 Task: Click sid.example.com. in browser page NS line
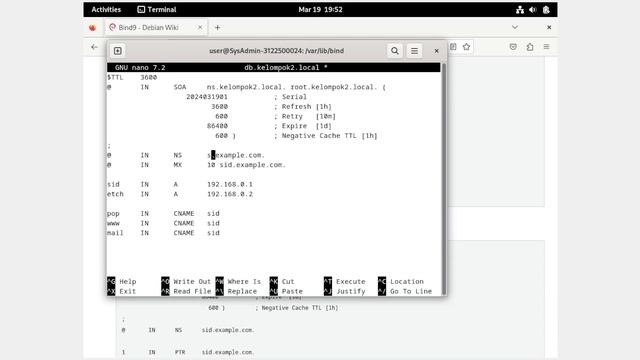(228, 330)
